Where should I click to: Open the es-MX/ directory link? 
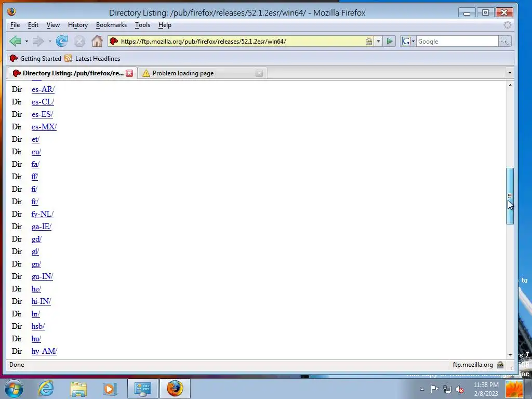44,127
